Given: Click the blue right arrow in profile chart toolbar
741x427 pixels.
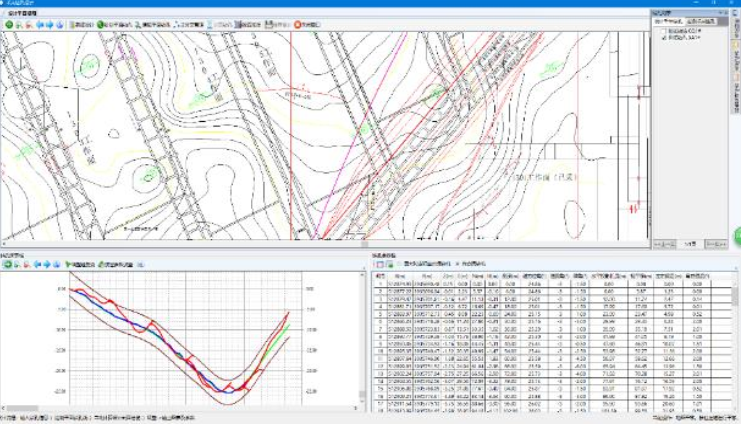Looking at the screenshot, I should [47, 265].
